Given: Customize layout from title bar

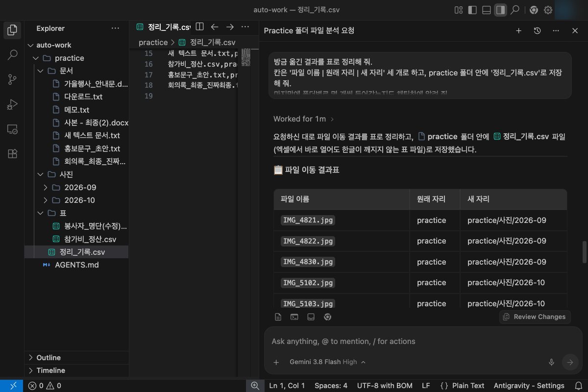Looking at the screenshot, I should coord(459,10).
